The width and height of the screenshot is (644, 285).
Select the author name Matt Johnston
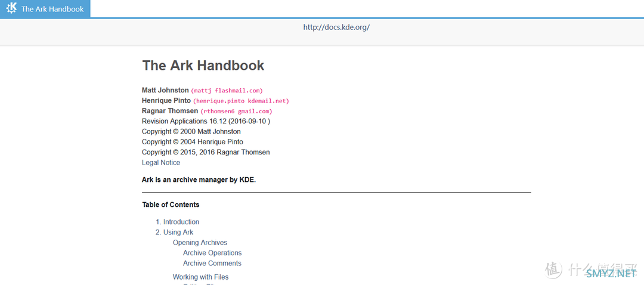pos(166,91)
